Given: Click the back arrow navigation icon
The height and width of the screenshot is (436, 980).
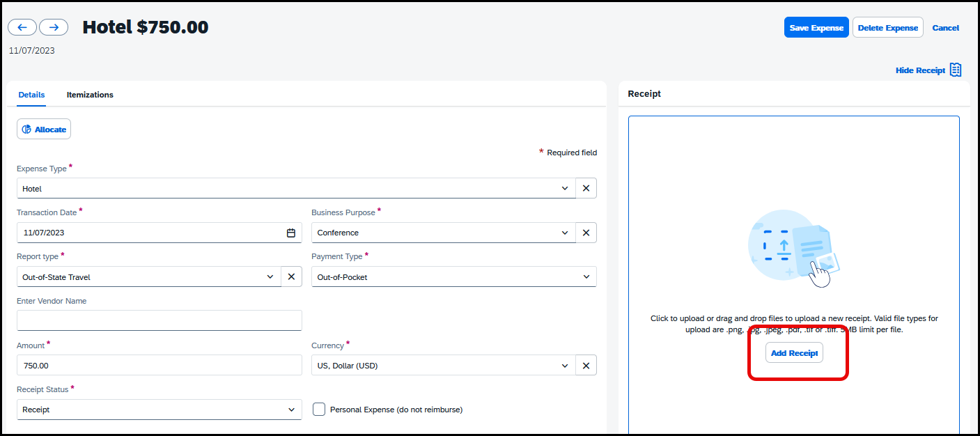Looking at the screenshot, I should click(x=22, y=26).
